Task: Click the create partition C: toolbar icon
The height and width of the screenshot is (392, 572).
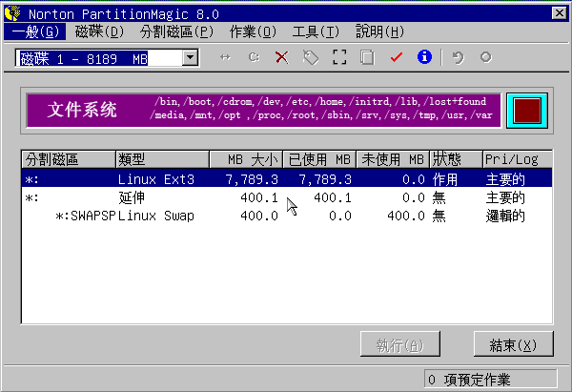Action: click(x=254, y=57)
